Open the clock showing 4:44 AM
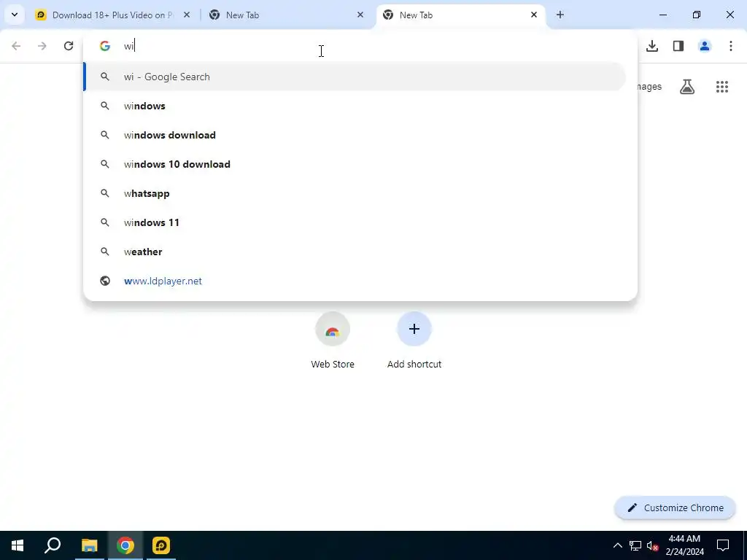Image resolution: width=747 pixels, height=560 pixels. [x=684, y=545]
